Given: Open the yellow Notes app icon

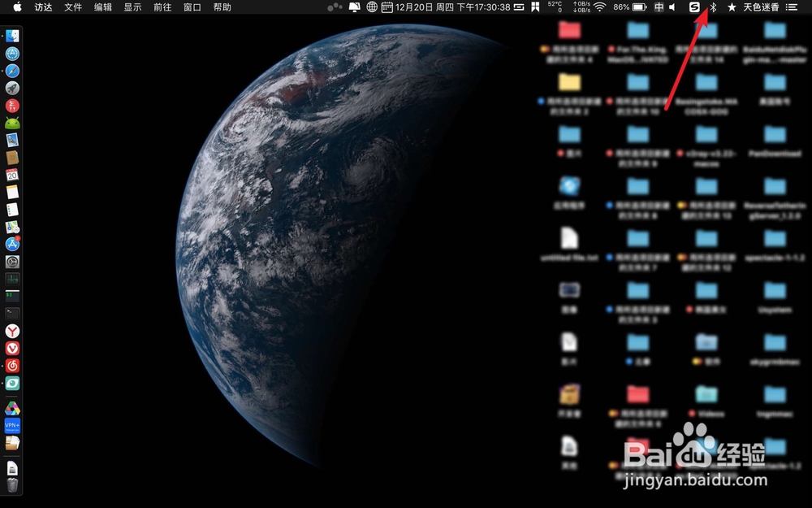Looking at the screenshot, I should (12, 193).
